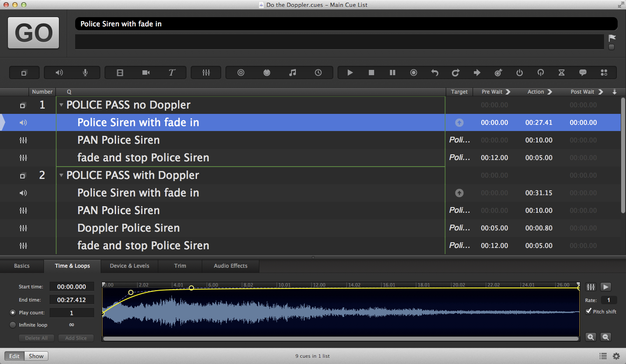Add a Fade cue from toolbar
Image resolution: width=626 pixels, height=364 pixels.
(x=206, y=73)
